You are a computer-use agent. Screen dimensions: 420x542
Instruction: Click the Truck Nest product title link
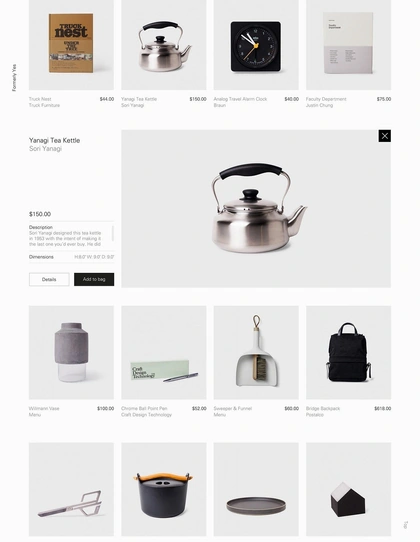pos(40,99)
